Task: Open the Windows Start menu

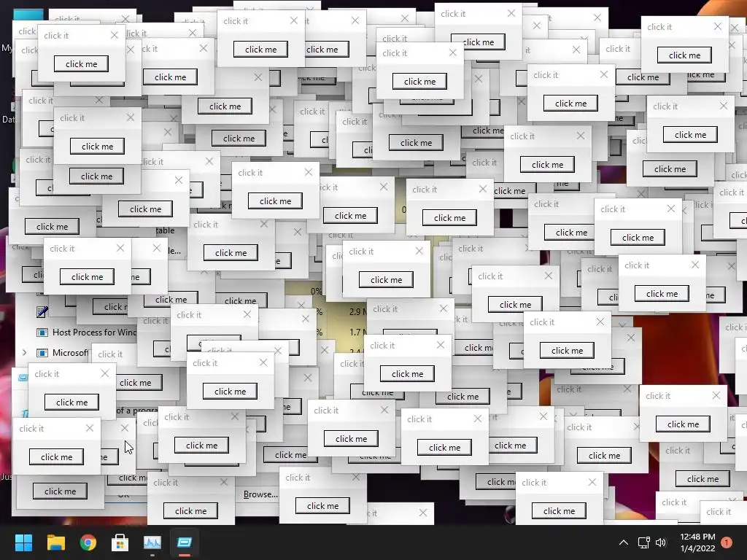Action: pyautogui.click(x=23, y=542)
